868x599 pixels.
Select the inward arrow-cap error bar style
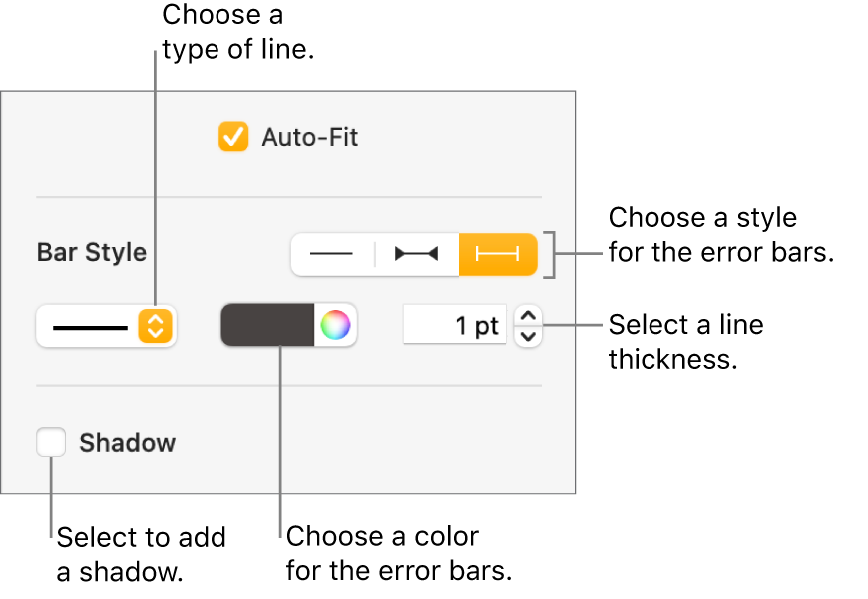[x=416, y=254]
